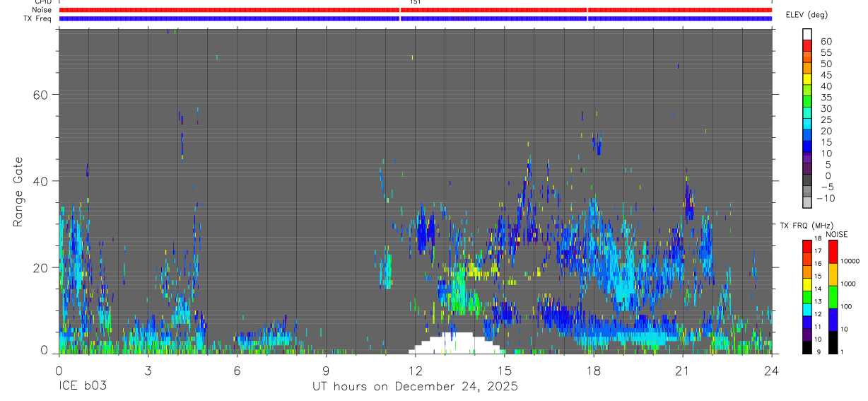
Task: Click UT hour tick label '15' on time axis
Action: tap(504, 371)
